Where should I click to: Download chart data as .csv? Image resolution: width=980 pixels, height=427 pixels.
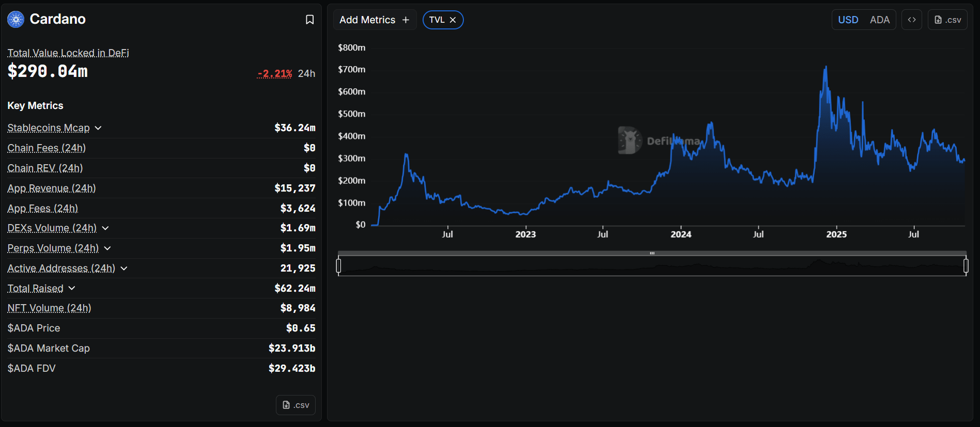pyautogui.click(x=947, y=20)
